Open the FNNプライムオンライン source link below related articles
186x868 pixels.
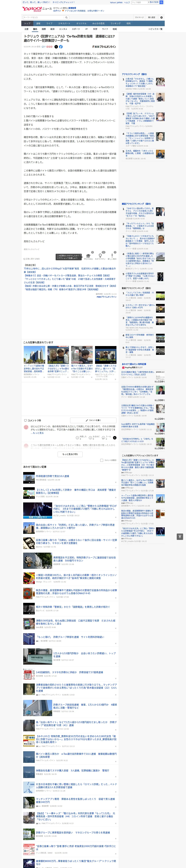pos(106,297)
